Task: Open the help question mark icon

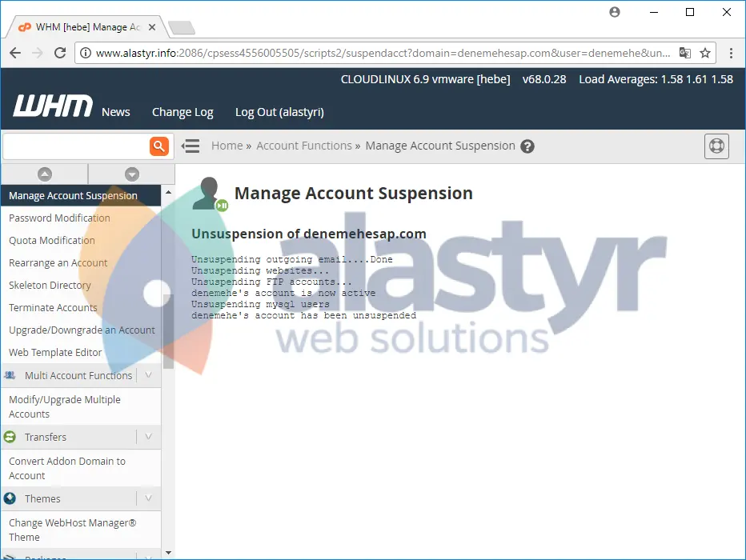Action: pos(527,146)
